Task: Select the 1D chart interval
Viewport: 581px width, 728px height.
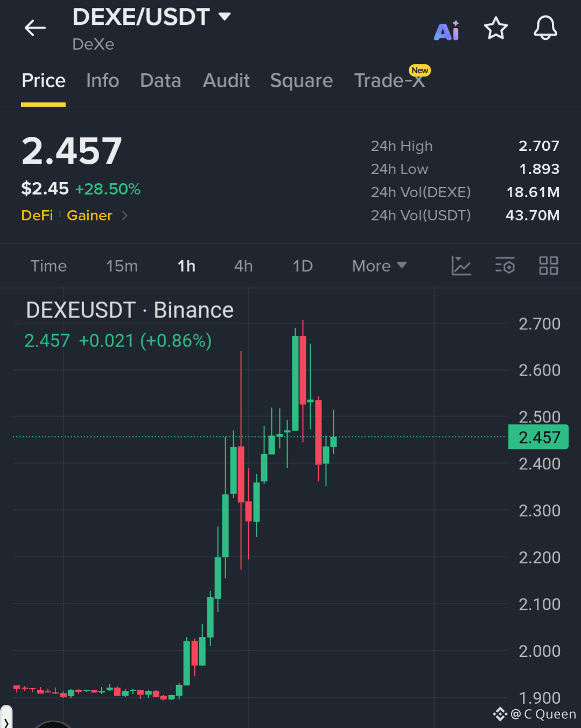Action: click(x=303, y=266)
